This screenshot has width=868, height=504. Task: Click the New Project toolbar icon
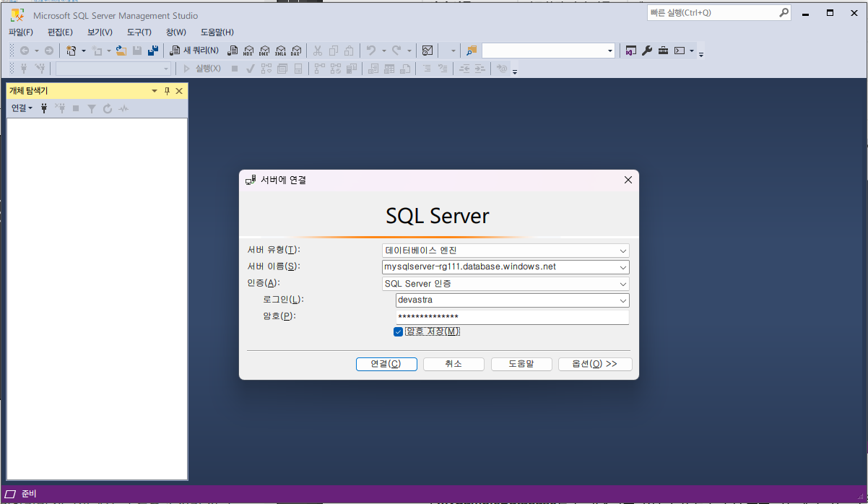pos(71,51)
